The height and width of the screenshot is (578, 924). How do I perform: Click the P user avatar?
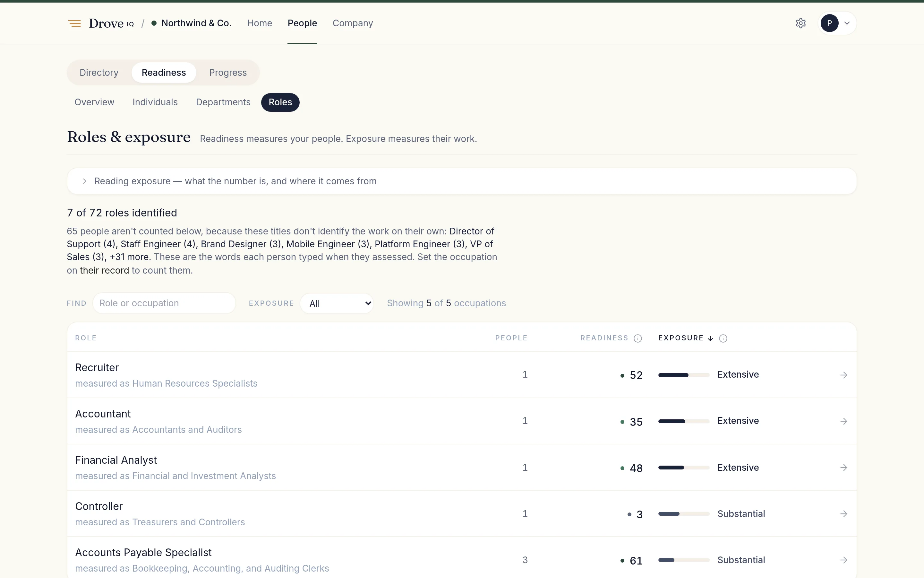[829, 23]
